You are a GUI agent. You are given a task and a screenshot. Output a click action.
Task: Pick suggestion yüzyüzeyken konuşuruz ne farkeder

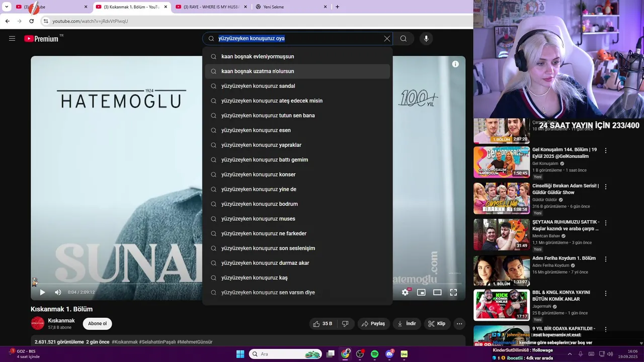(x=297, y=233)
